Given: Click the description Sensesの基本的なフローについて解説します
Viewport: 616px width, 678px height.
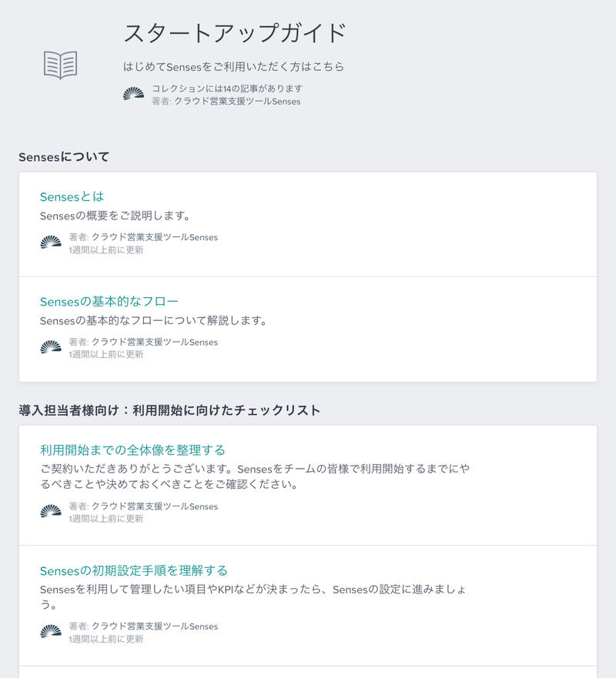Looking at the screenshot, I should [153, 320].
